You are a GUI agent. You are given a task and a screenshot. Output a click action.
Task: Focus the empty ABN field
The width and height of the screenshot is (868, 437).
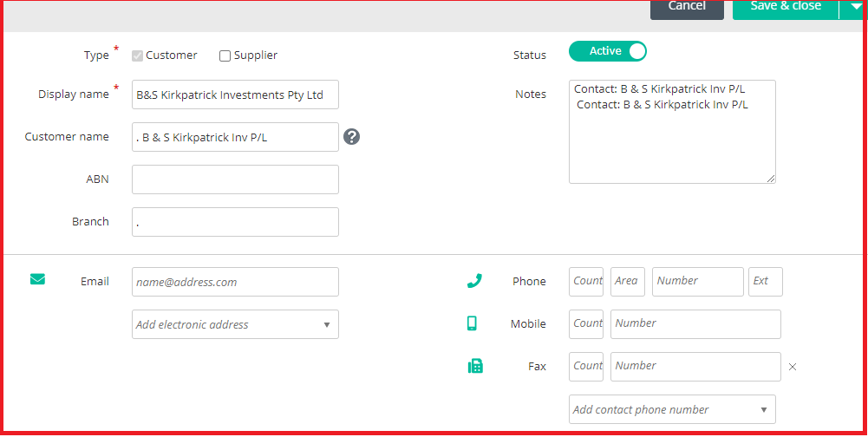[235, 179]
